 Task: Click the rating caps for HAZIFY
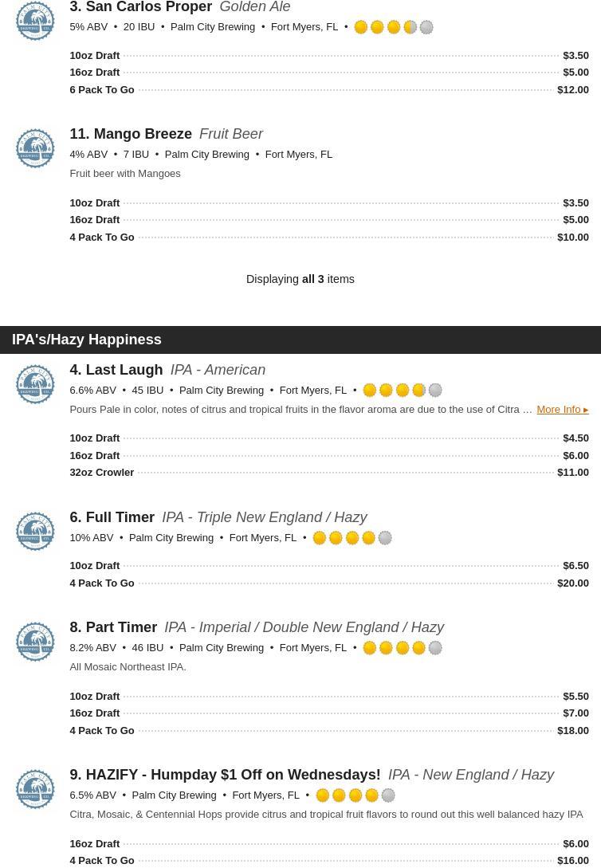tap(355, 795)
